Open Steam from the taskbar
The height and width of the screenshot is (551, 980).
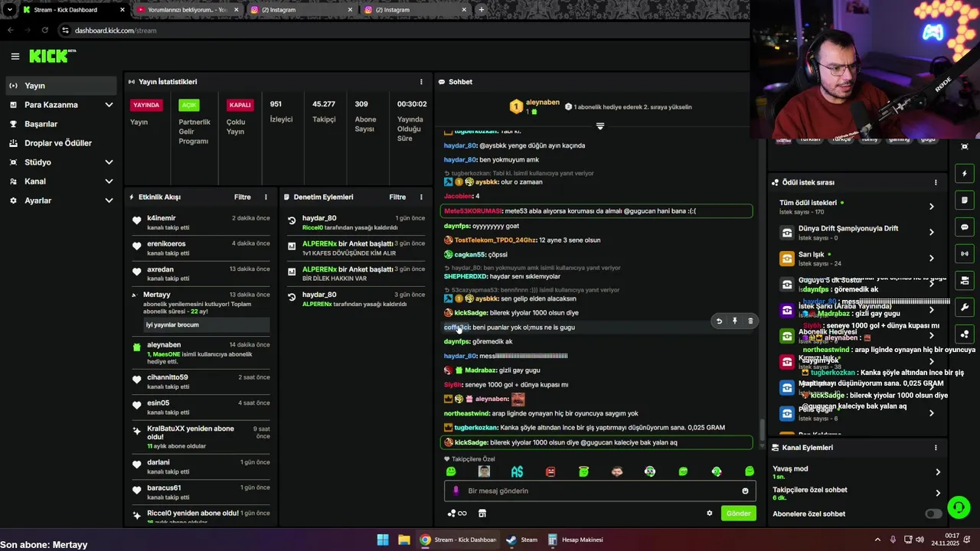tap(521, 540)
